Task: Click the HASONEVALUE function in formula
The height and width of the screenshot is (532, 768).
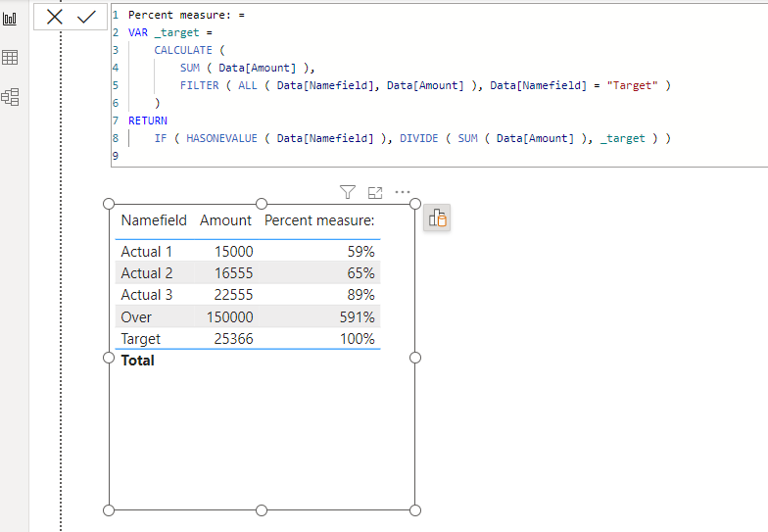Action: pos(221,138)
